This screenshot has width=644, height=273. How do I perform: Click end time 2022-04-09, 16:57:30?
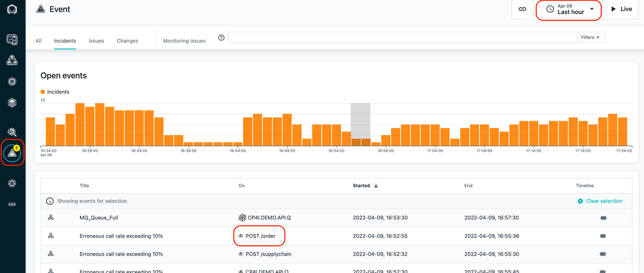[x=491, y=218]
